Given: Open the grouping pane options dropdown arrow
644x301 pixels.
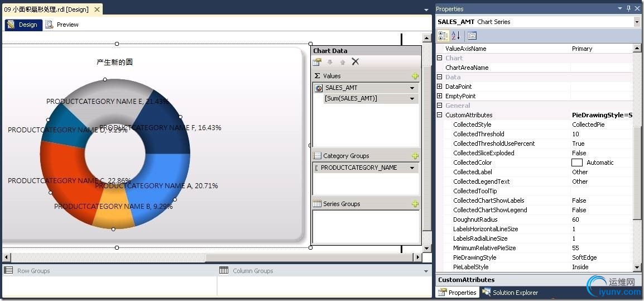Looking at the screenshot, I should tap(426, 271).
